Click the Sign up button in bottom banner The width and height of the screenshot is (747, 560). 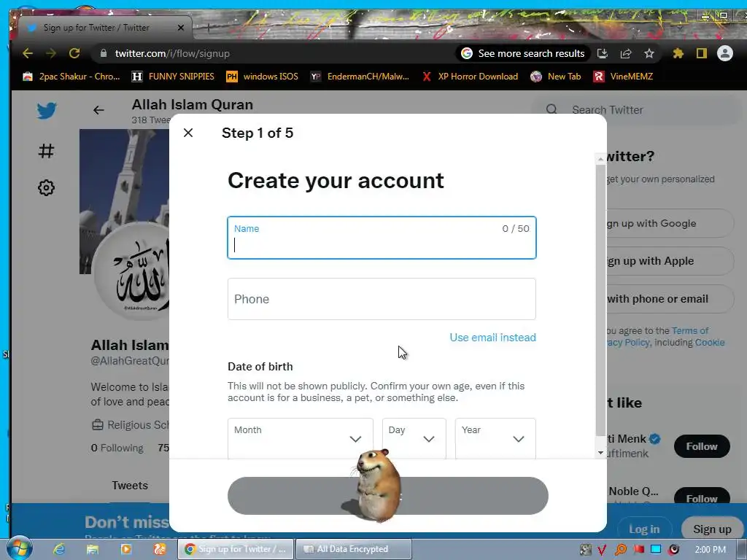tap(712, 529)
